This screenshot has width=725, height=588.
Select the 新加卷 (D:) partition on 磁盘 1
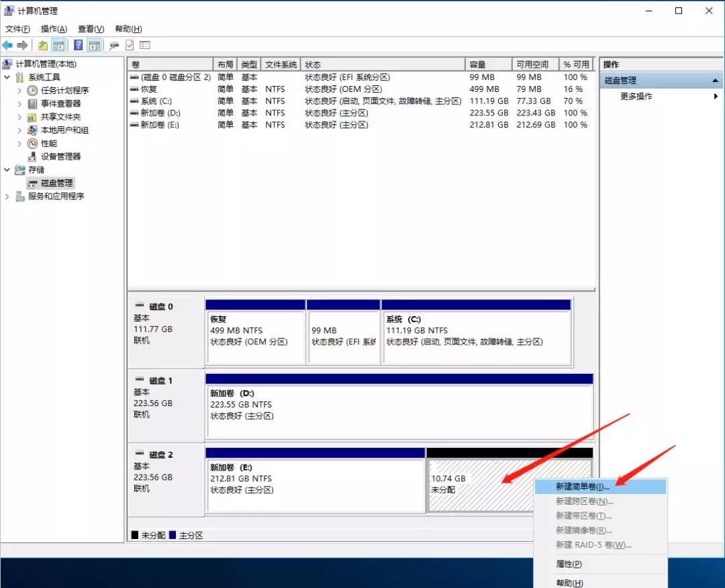click(399, 411)
